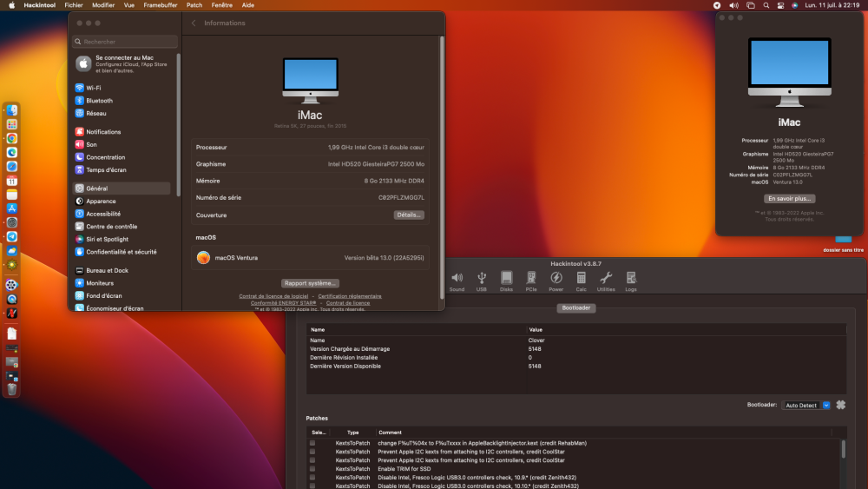868x489 pixels.
Task: Click the Rechercher search field
Action: [x=124, y=42]
